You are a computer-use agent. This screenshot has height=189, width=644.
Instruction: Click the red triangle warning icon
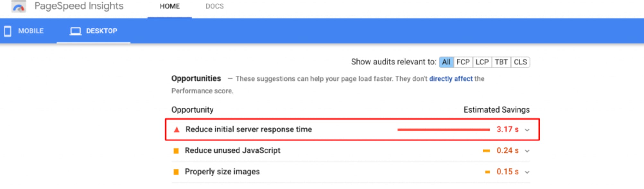(x=177, y=130)
